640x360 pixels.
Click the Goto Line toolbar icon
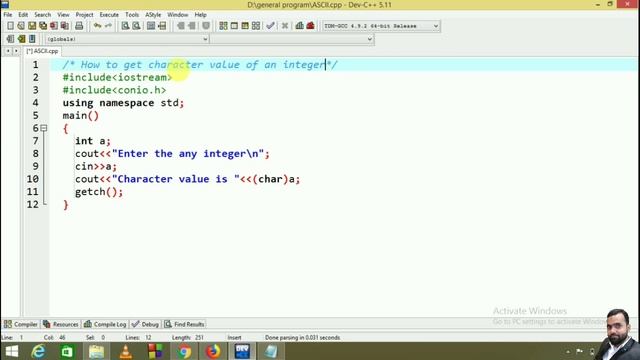point(162,26)
